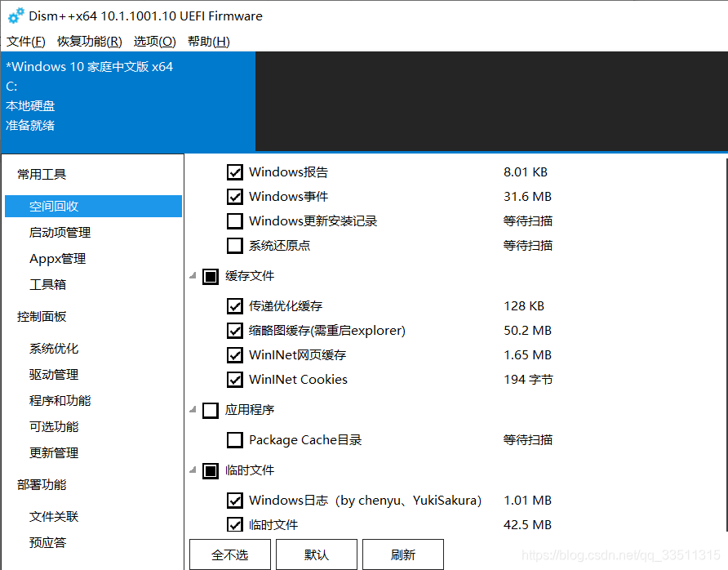This screenshot has width=728, height=570.
Task: Open 系统优化 in the sidebar
Action: (x=54, y=349)
